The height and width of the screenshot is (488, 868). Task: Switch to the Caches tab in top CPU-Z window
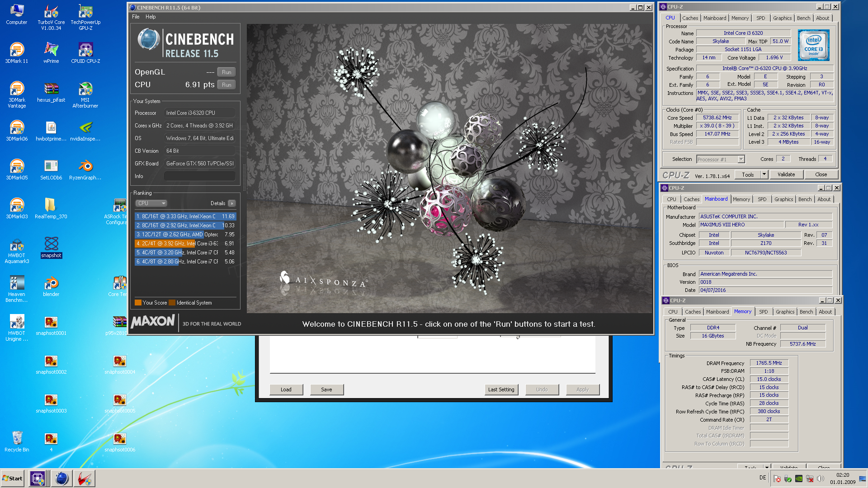[690, 18]
